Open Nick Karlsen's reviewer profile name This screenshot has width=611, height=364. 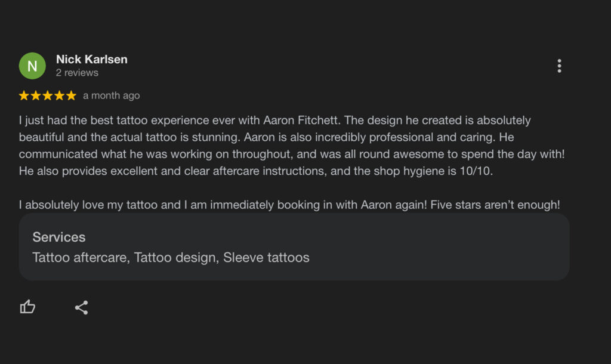pyautogui.click(x=91, y=59)
